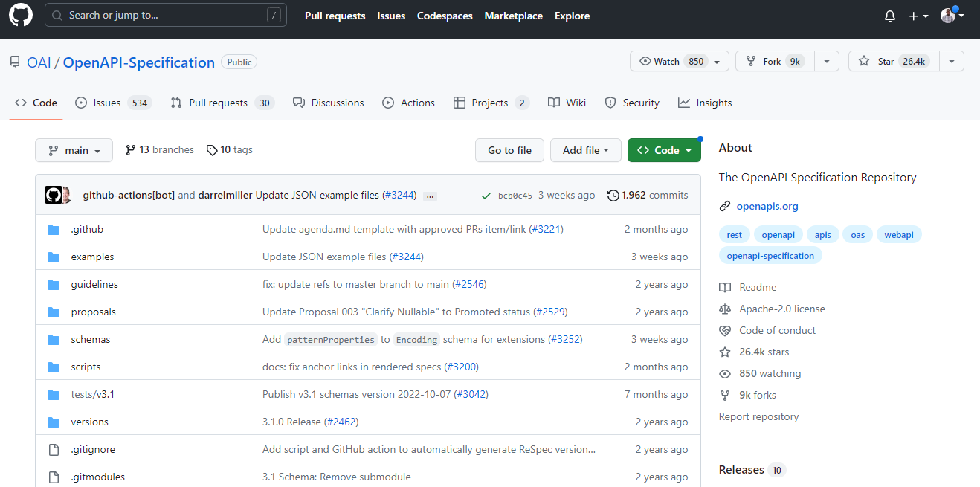Open the green Code dropdown
Screen dimensions: 980x487
[x=664, y=150]
